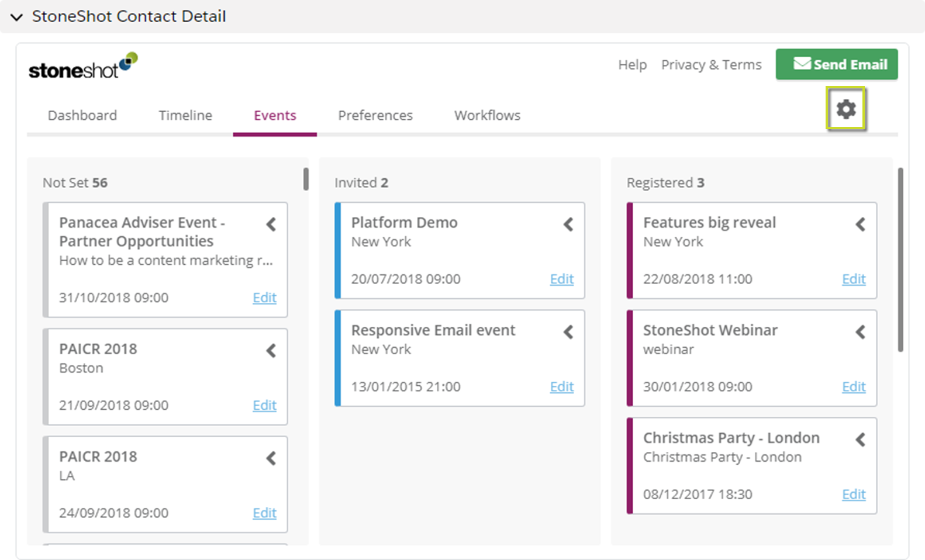Click the LA location text
The height and width of the screenshot is (560, 925).
point(67,475)
